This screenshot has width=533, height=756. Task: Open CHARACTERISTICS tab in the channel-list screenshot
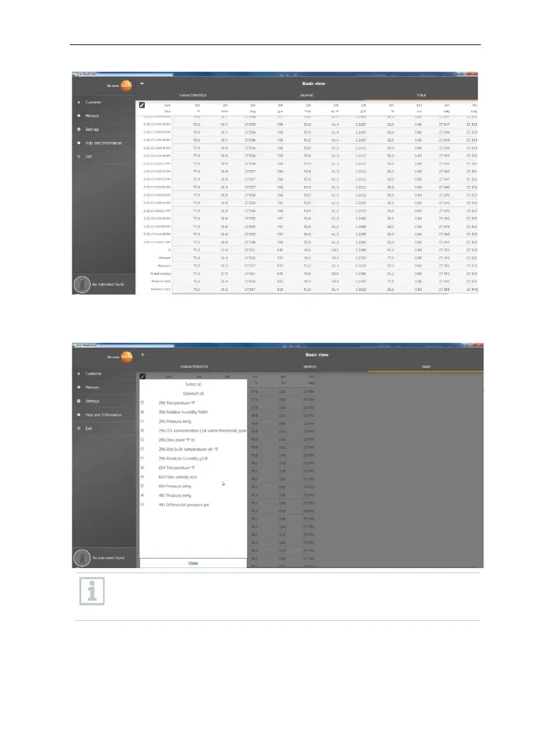(194, 367)
